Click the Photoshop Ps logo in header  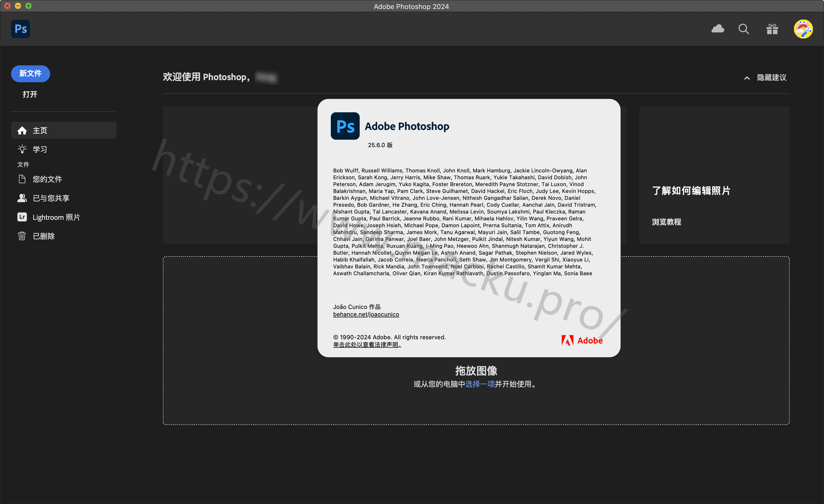click(x=21, y=29)
